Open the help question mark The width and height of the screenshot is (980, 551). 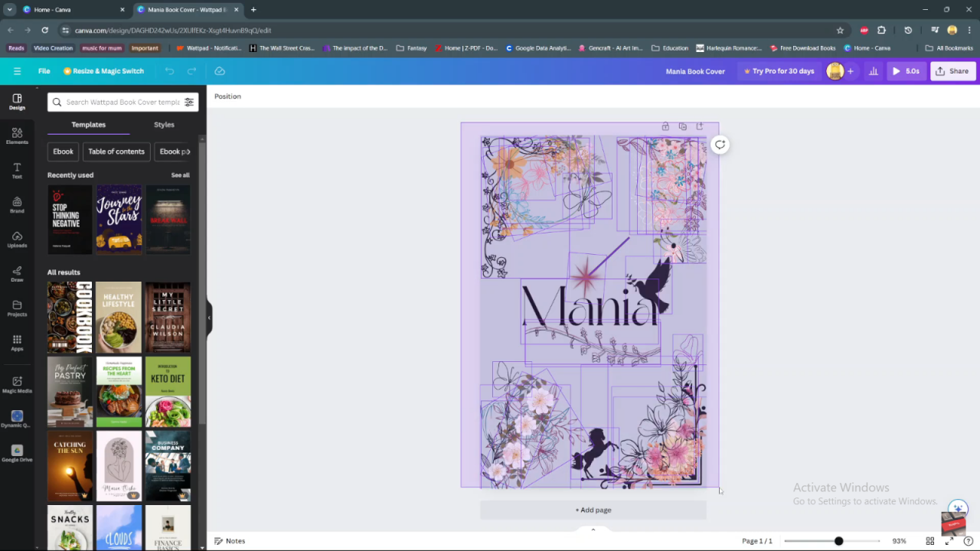click(969, 541)
